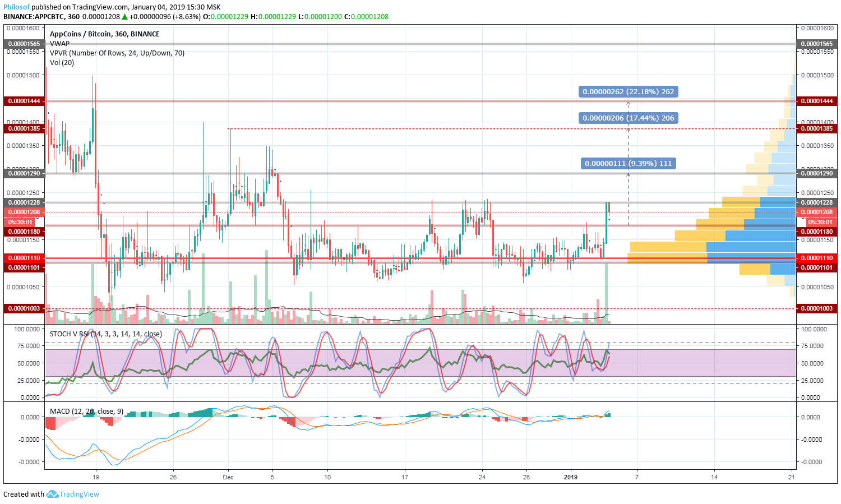Select the 0.00001101 label on left price scale
The height and width of the screenshot is (504, 841).
point(24,267)
